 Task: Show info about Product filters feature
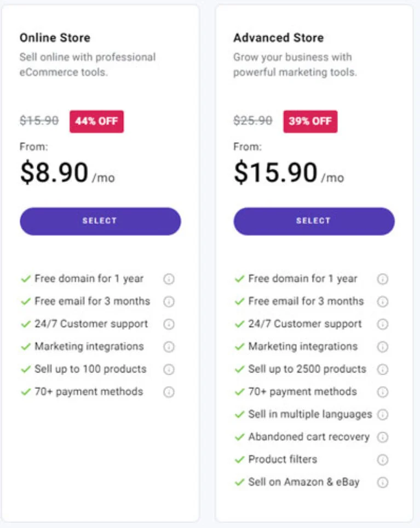[383, 460]
